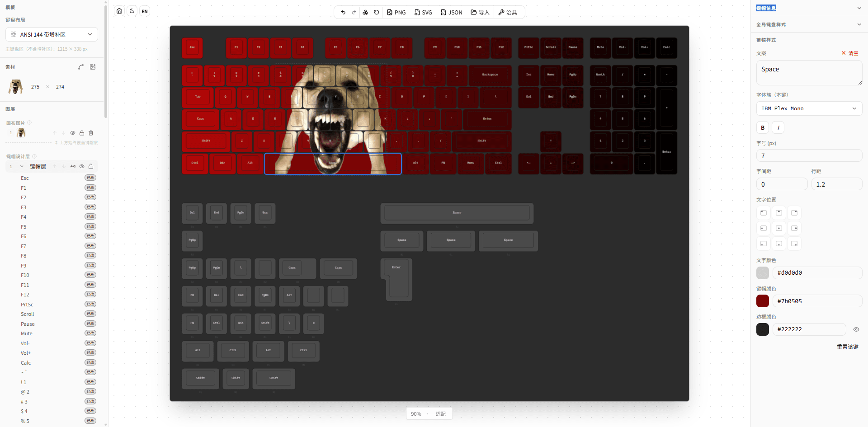Click the 字号 font size field
The height and width of the screenshot is (427, 868).
[x=809, y=156]
